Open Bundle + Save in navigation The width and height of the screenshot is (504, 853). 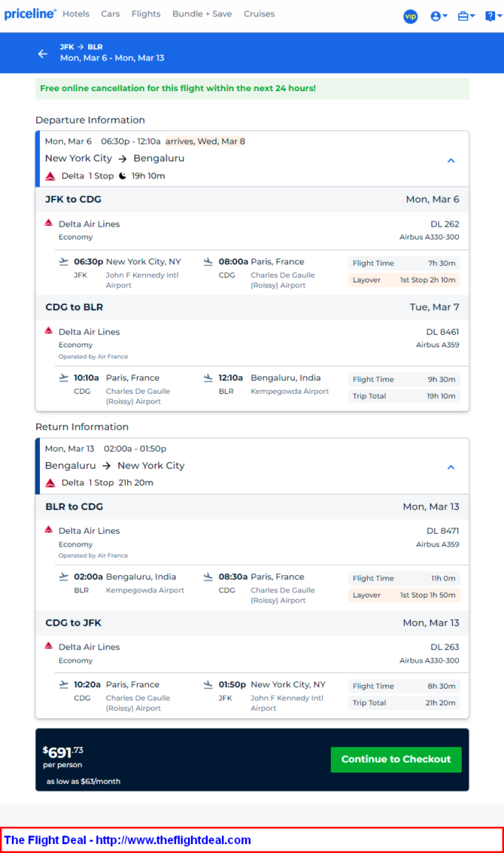202,14
